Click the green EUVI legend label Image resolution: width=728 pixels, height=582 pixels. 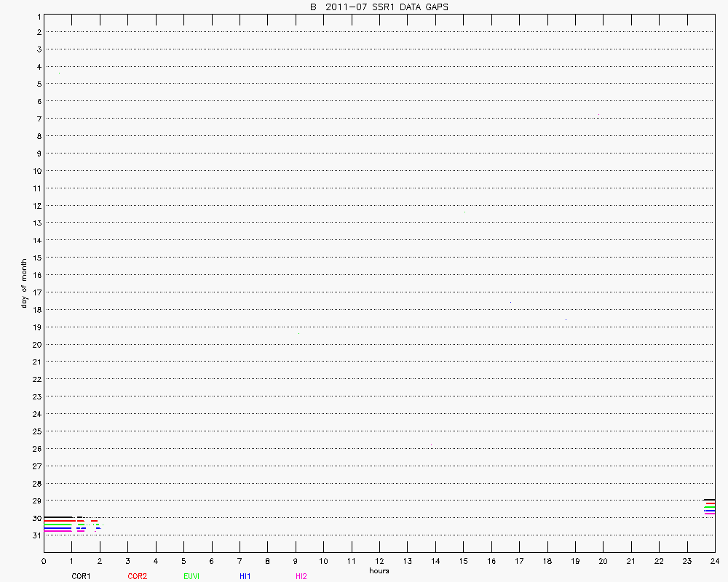tap(191, 576)
